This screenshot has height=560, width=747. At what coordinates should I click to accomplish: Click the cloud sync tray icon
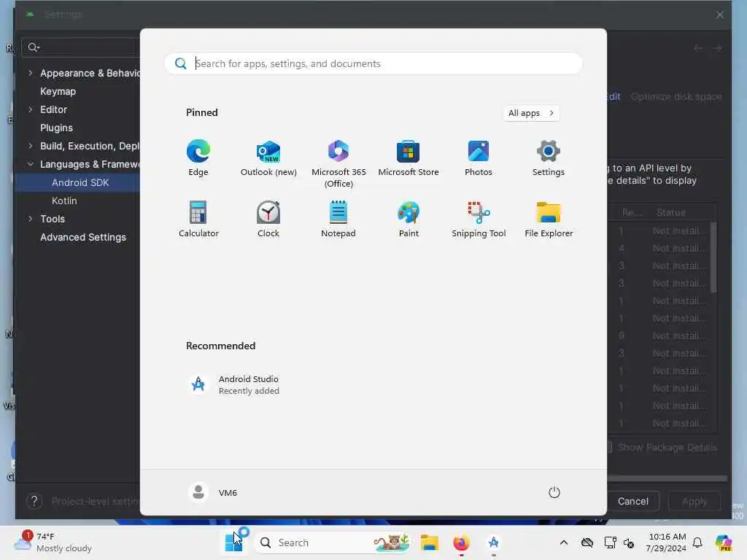pyautogui.click(x=587, y=542)
